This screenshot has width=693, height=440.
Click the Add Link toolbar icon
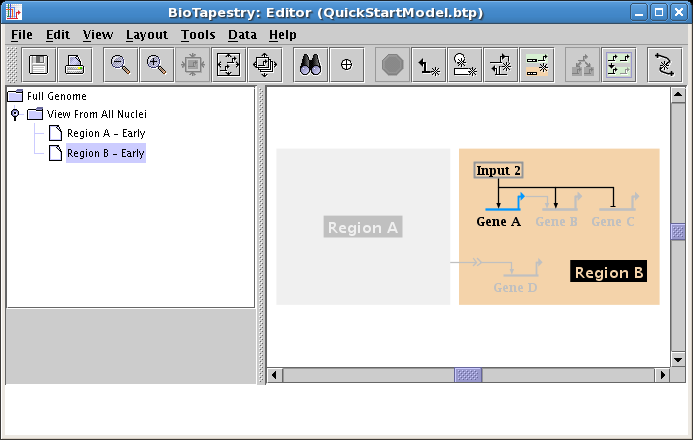coord(430,64)
